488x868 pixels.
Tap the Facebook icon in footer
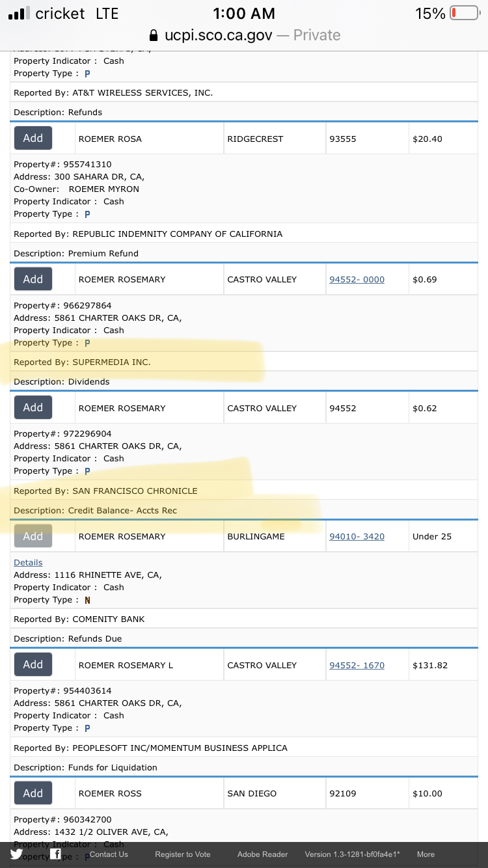56,854
